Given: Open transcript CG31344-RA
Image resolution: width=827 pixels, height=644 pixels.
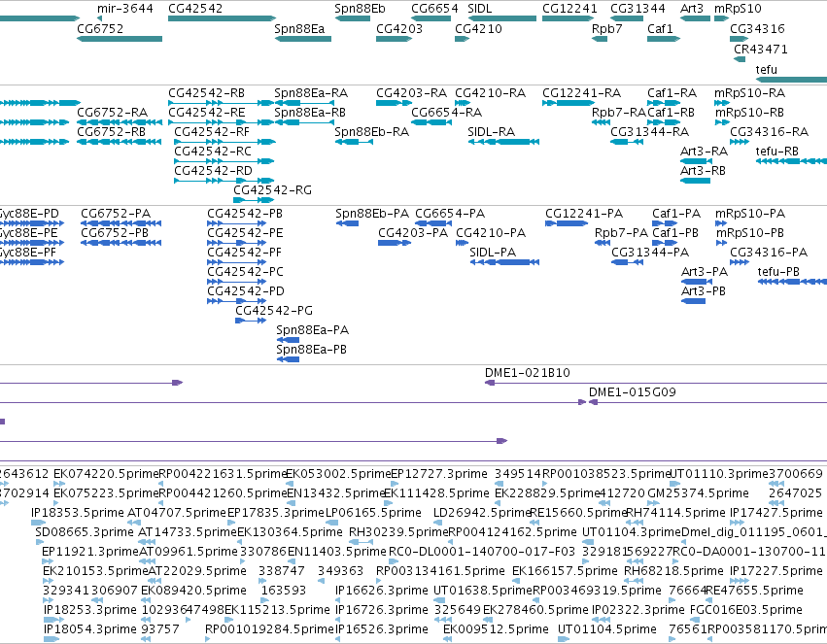Looking at the screenshot, I should pos(627,142).
